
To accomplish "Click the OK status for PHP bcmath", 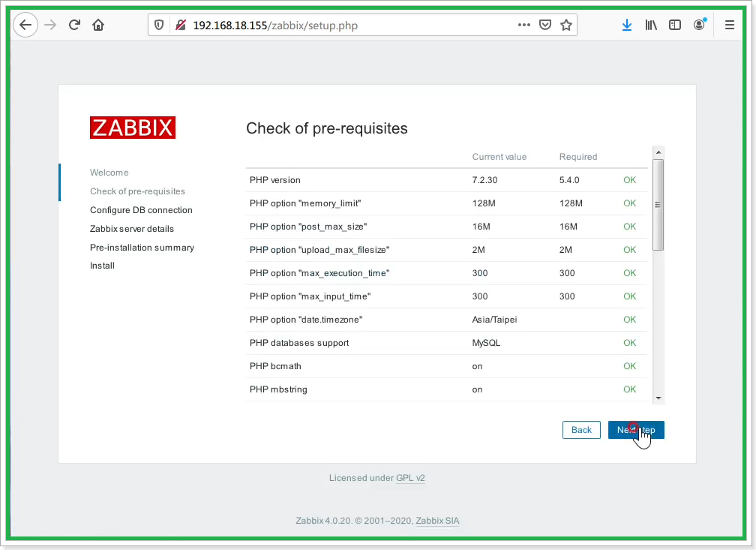I will point(630,366).
